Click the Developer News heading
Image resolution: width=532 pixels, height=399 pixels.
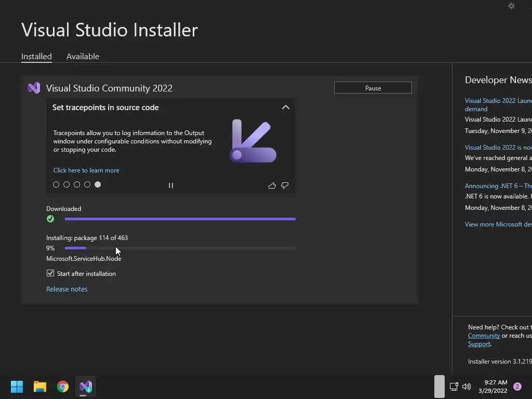click(x=498, y=80)
